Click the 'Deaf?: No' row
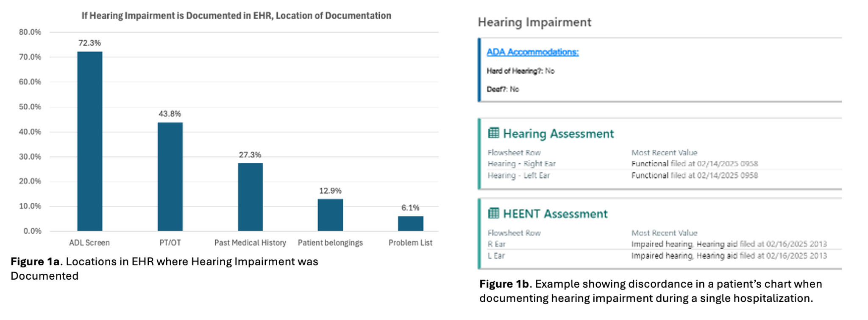Viewport: 868px width, 320px height. click(503, 89)
